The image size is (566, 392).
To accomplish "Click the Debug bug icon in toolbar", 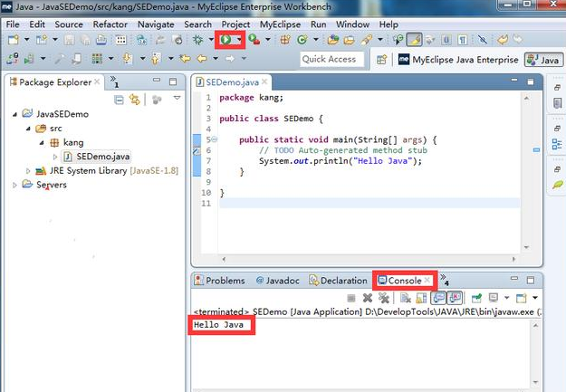I will coord(197,40).
